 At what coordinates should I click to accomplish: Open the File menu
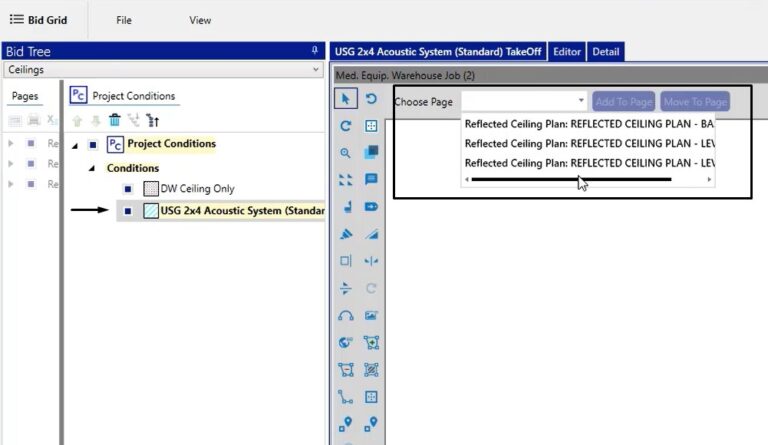pyautogui.click(x=124, y=20)
